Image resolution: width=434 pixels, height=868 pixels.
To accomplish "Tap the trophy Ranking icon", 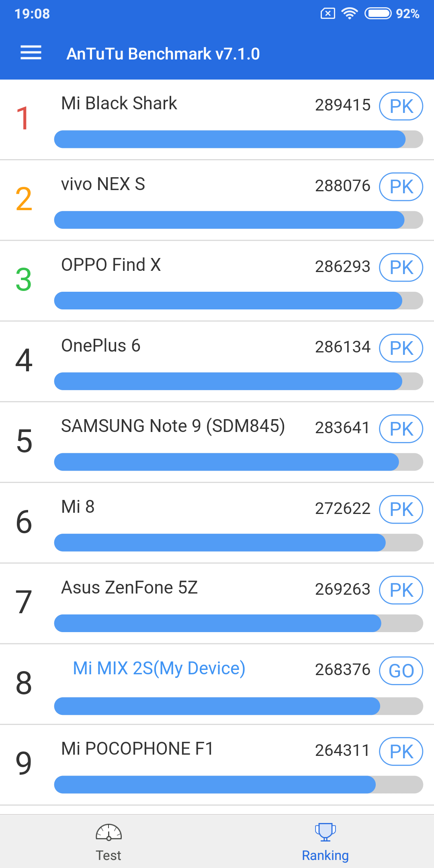I will tap(325, 831).
